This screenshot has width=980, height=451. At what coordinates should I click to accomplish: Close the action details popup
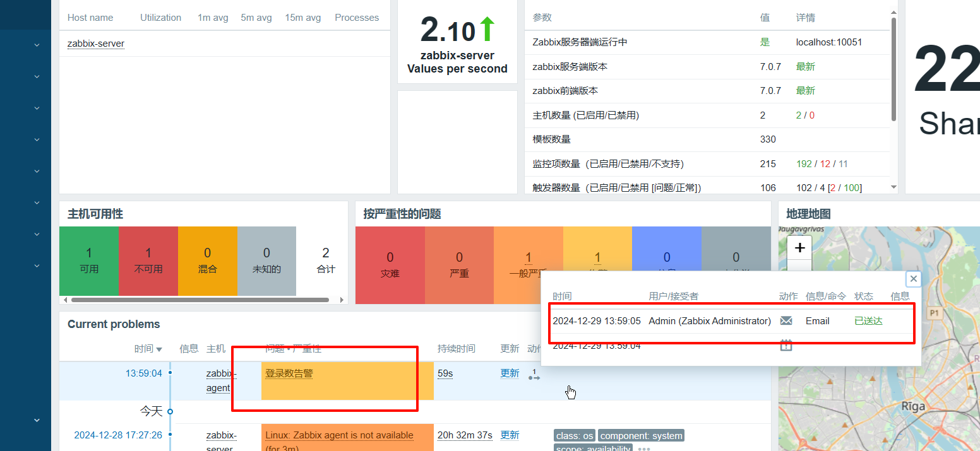click(913, 279)
